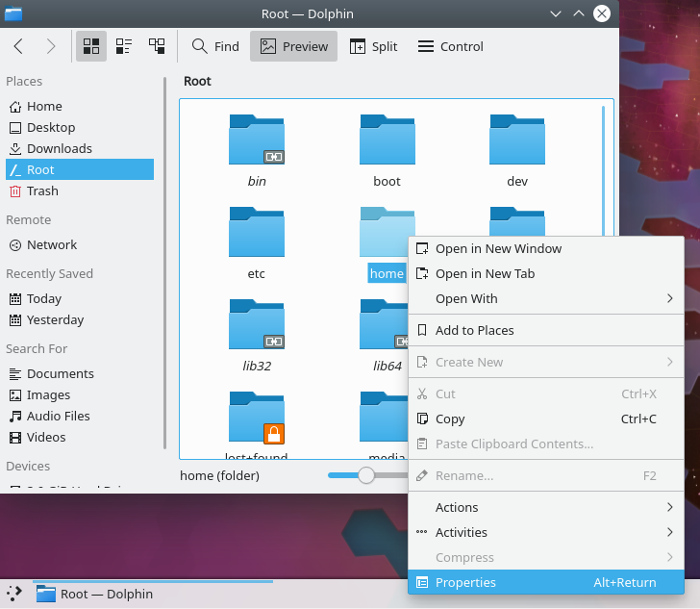700x609 pixels.
Task: Search for Images
Action: [x=80, y=395]
